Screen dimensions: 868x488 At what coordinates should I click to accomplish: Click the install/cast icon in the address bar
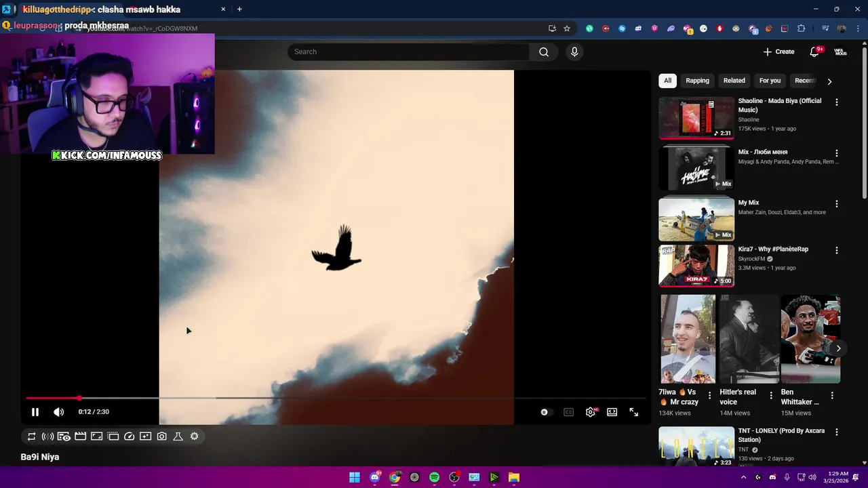pos(552,28)
